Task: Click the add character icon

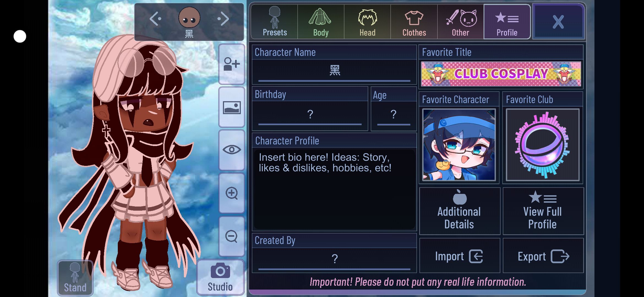Action: pyautogui.click(x=232, y=64)
